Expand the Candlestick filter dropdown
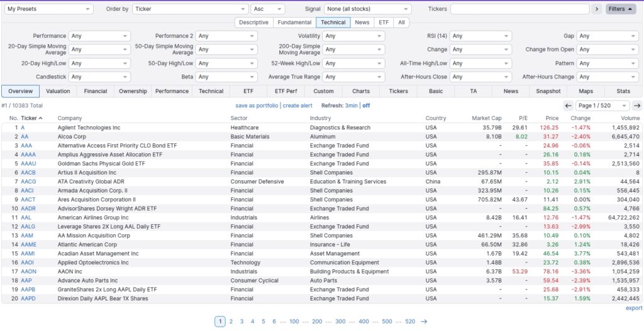644x331 pixels. (x=99, y=77)
